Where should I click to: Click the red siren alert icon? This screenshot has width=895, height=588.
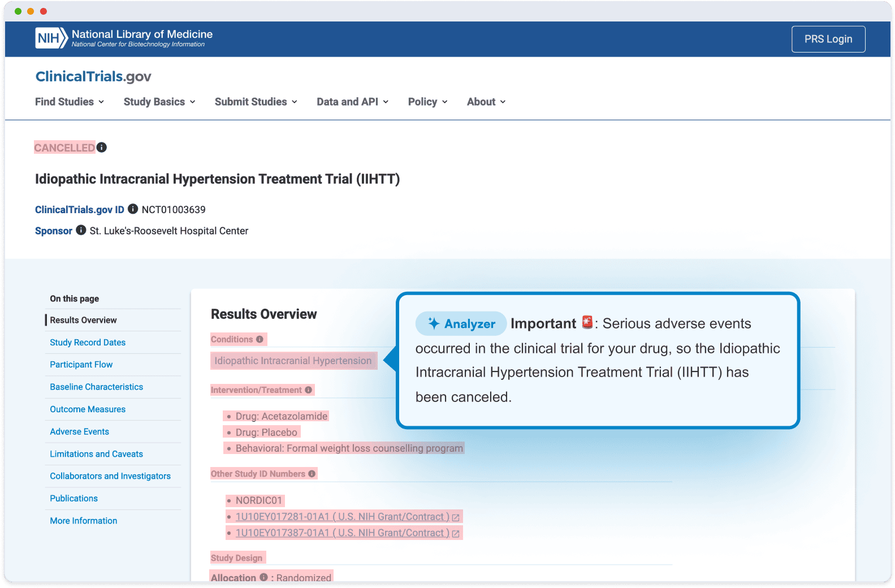click(x=587, y=322)
